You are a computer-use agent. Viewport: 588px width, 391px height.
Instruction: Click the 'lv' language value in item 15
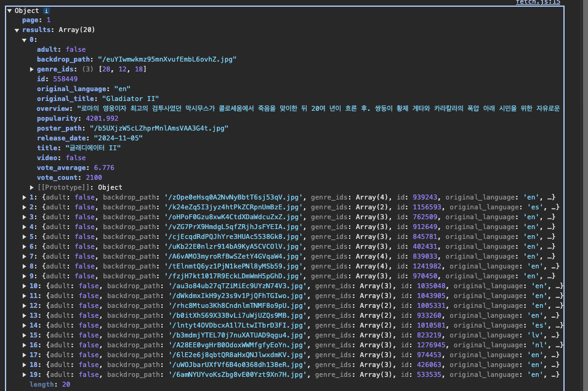tap(536, 335)
